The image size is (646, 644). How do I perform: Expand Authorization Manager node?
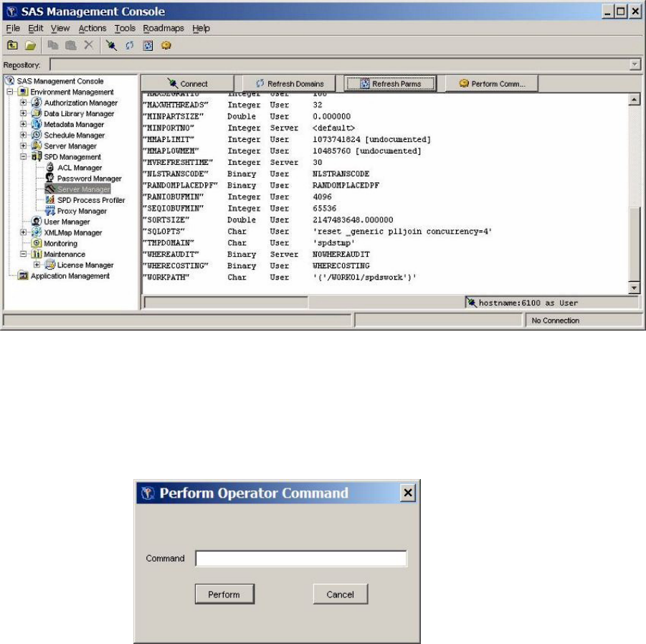24,102
